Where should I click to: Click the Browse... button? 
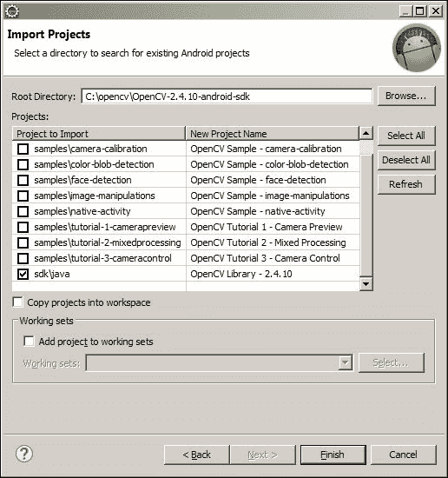coord(406,96)
